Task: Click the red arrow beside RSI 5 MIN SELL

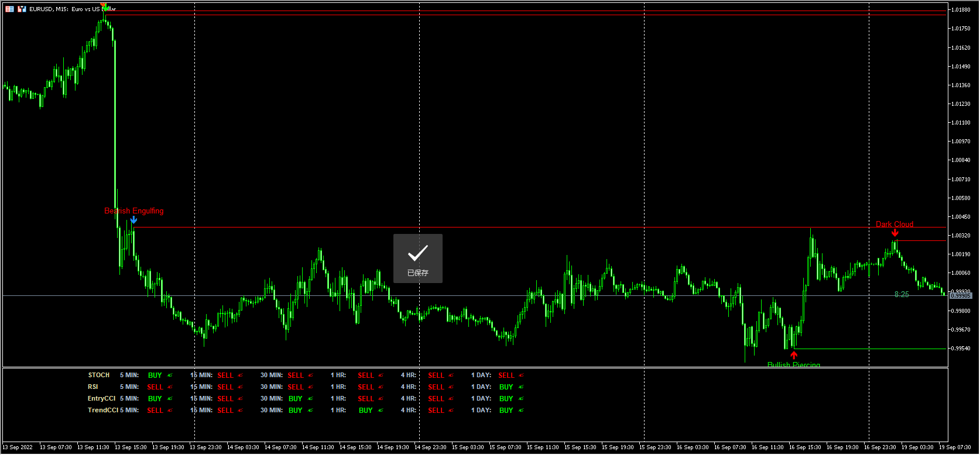Action: [x=170, y=387]
